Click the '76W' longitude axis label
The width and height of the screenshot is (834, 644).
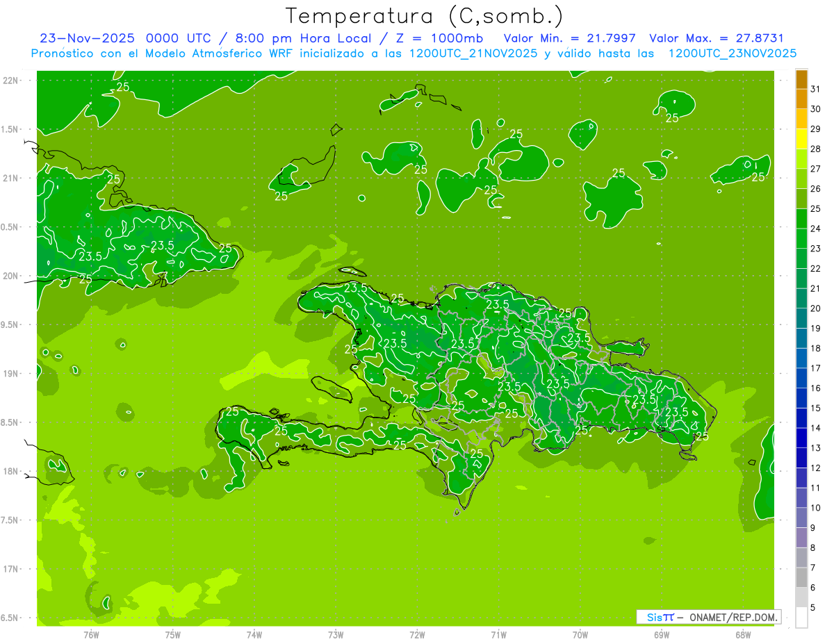point(91,635)
